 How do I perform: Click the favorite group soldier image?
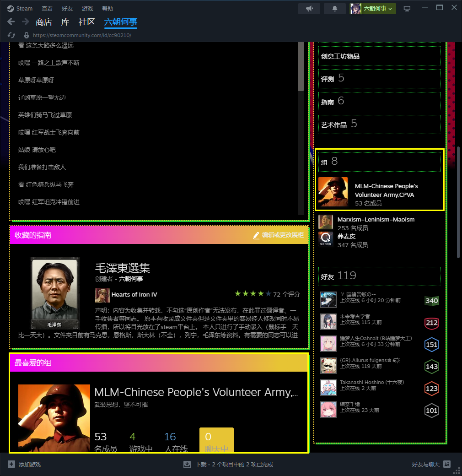point(54,418)
